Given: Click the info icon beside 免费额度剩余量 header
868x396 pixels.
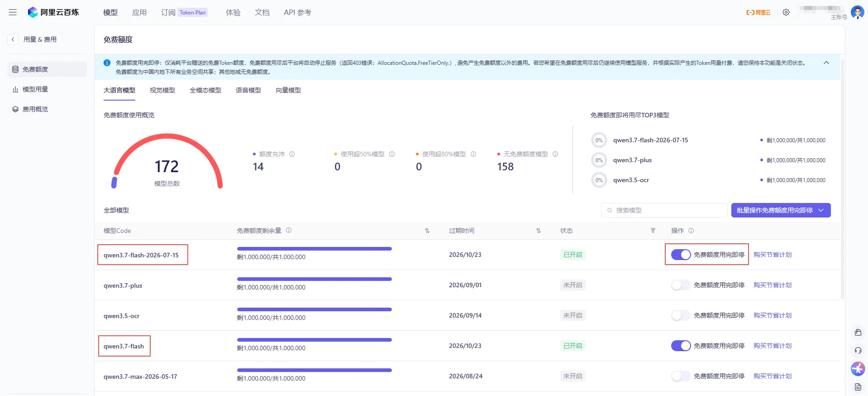Looking at the screenshot, I should (289, 230).
